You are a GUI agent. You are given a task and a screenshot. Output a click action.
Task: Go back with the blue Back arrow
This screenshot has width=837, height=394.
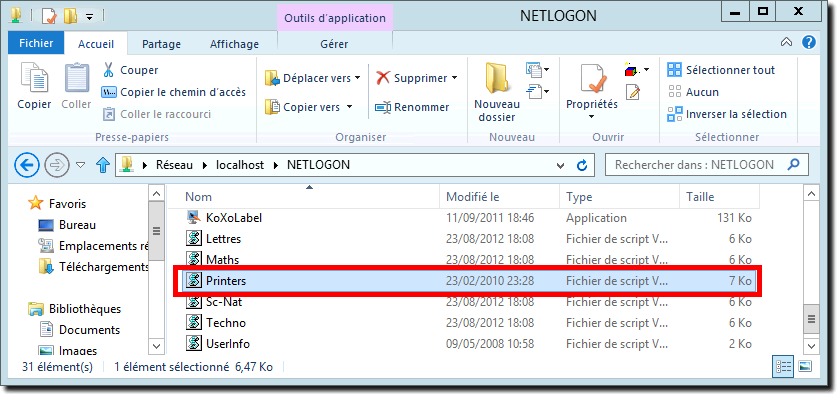27,165
